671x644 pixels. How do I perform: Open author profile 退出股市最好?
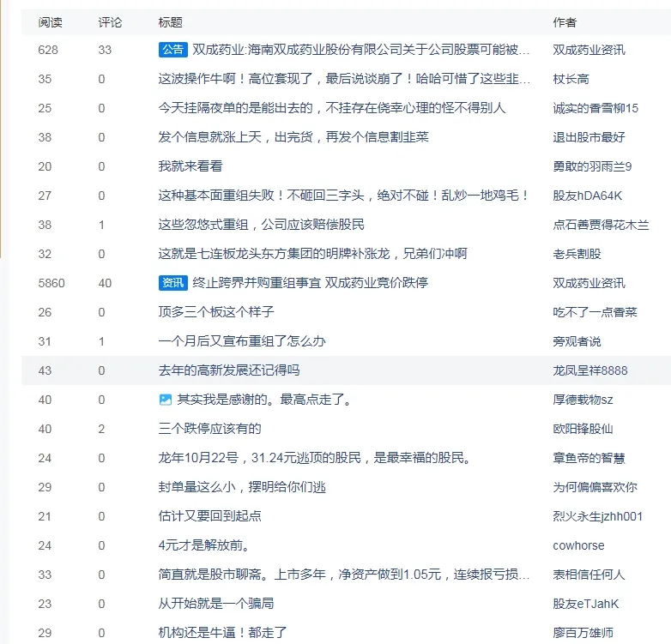pos(589,137)
